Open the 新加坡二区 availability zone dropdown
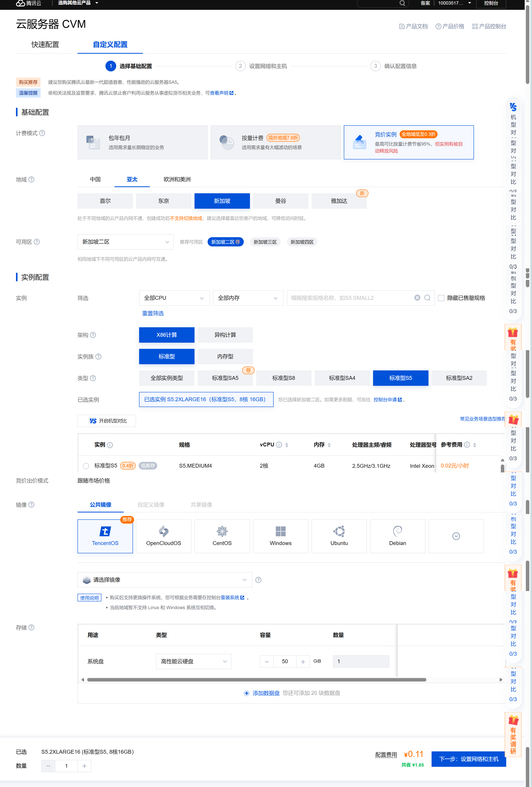 pos(125,242)
